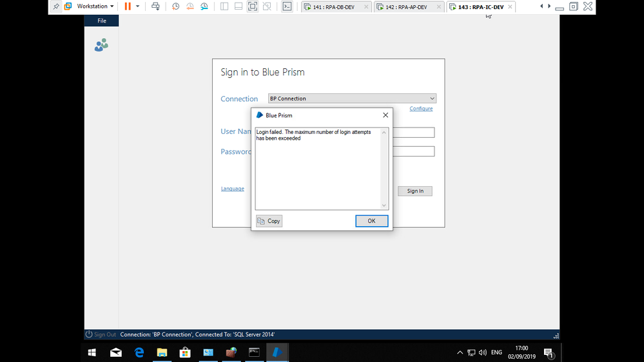Screen dimensions: 644x362
Task: Open the console view icon
Action: coord(287,6)
